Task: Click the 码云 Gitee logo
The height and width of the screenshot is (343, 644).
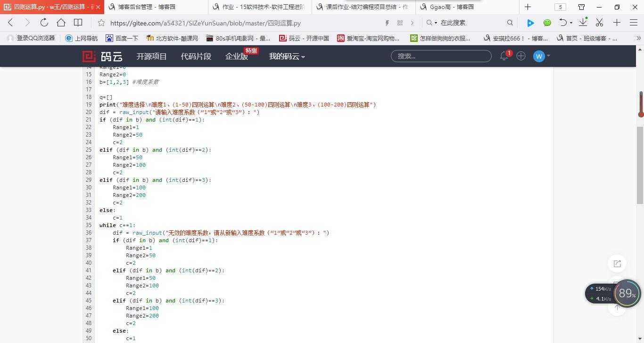Action: pyautogui.click(x=103, y=57)
